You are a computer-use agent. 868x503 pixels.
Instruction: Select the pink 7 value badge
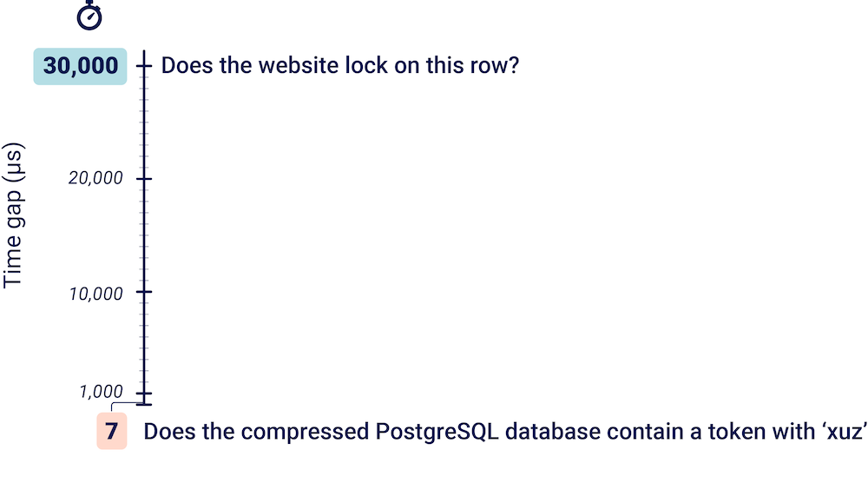tap(112, 431)
